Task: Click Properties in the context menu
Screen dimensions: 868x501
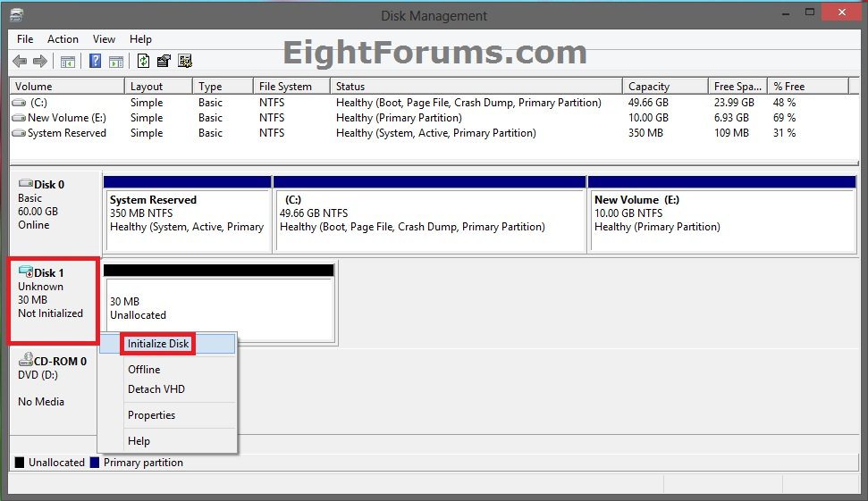Action: click(x=151, y=415)
